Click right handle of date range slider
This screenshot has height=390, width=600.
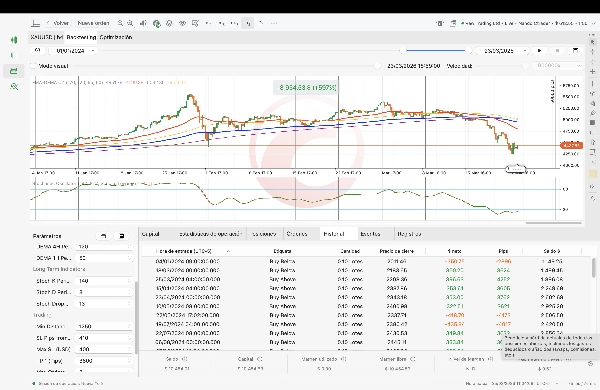pos(468,51)
